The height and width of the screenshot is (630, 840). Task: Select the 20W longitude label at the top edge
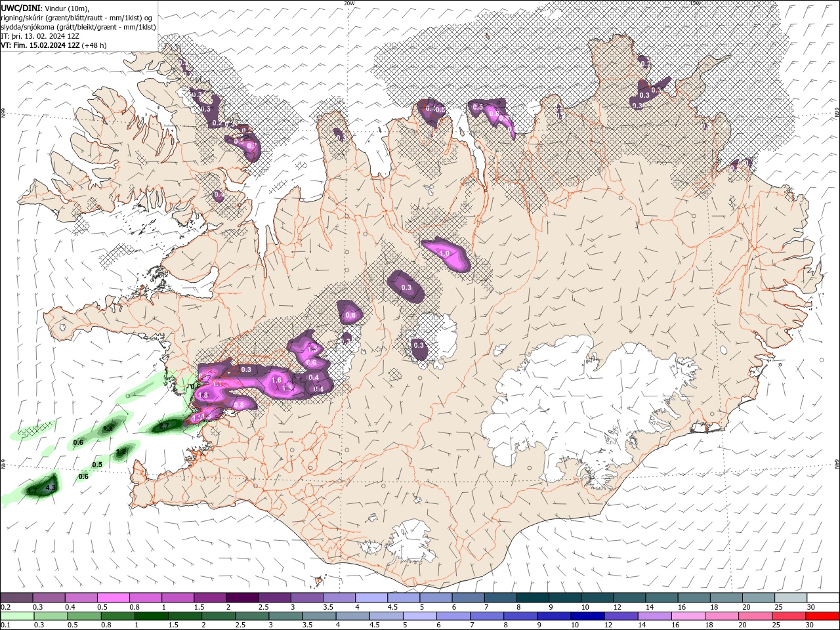pyautogui.click(x=349, y=3)
